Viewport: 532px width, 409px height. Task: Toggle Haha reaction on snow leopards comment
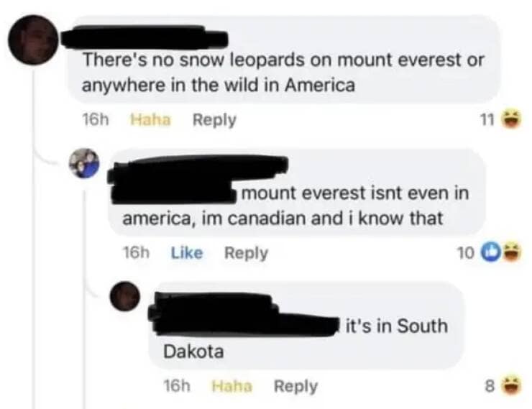[151, 119]
